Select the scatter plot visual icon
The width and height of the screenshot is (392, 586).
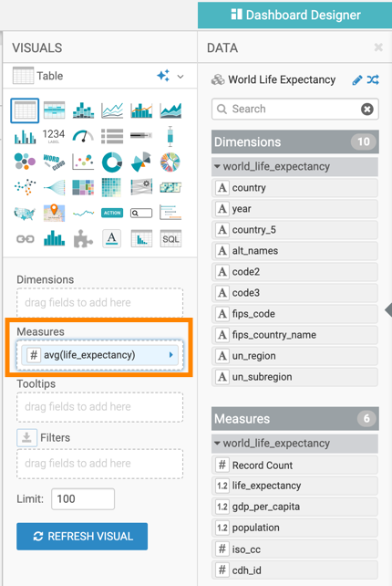(x=83, y=162)
